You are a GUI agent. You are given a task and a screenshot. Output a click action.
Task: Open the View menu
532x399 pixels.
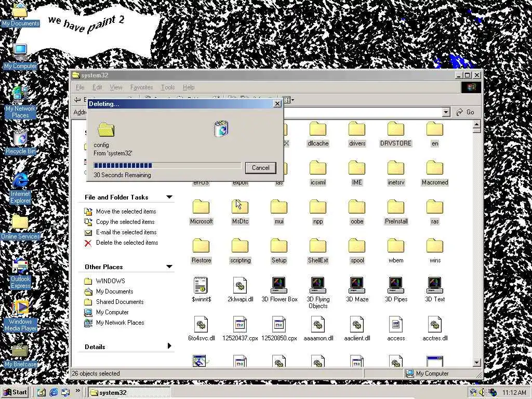pos(116,87)
